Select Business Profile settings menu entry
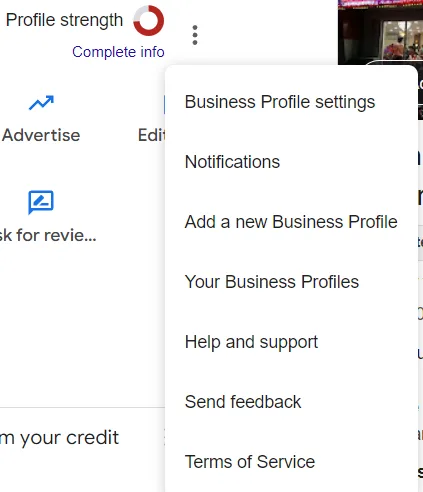The height and width of the screenshot is (492, 423). (291, 102)
